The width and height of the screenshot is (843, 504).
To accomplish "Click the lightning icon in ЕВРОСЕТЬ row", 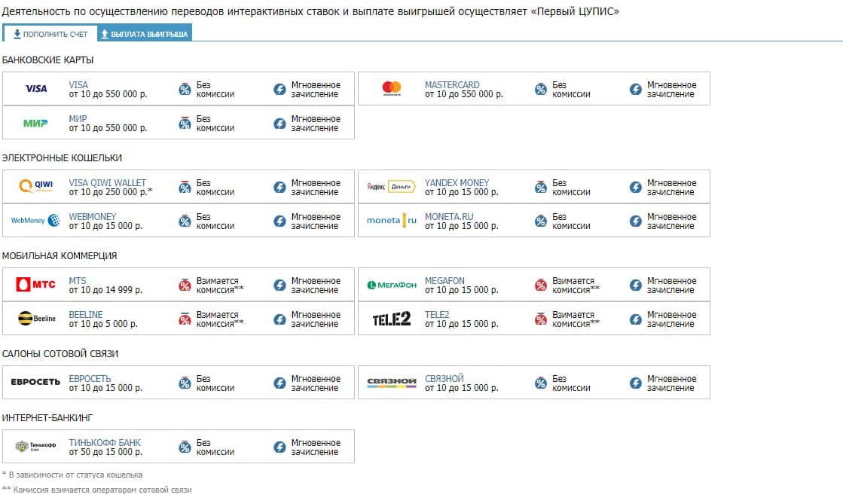I will [279, 383].
